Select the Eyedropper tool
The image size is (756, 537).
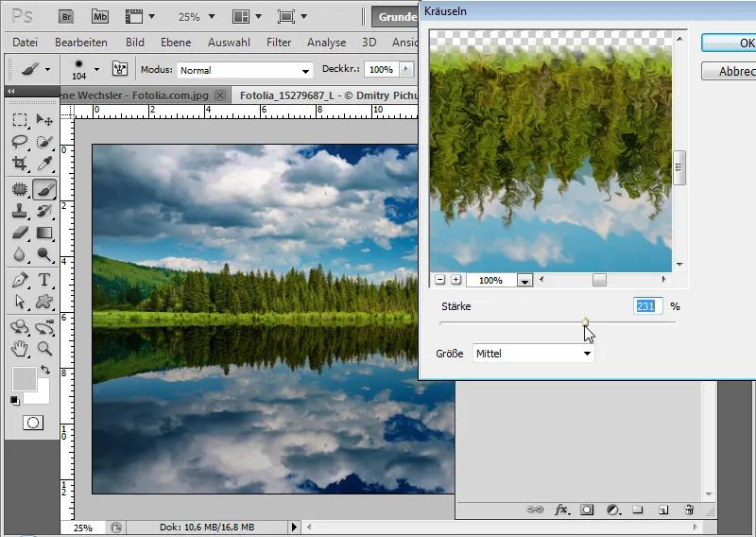pyautogui.click(x=44, y=164)
